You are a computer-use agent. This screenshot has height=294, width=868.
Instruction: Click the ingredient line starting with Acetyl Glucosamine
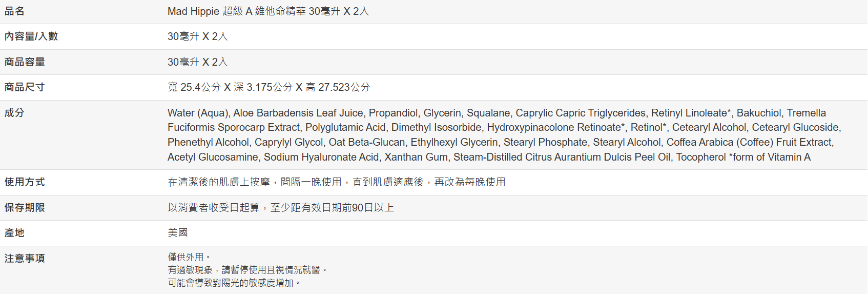489,157
